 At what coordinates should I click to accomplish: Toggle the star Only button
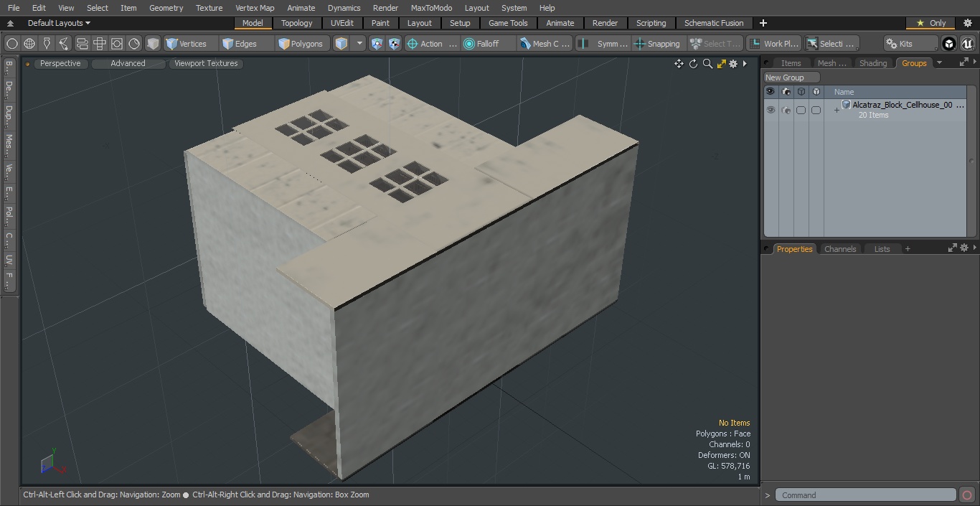(x=931, y=23)
